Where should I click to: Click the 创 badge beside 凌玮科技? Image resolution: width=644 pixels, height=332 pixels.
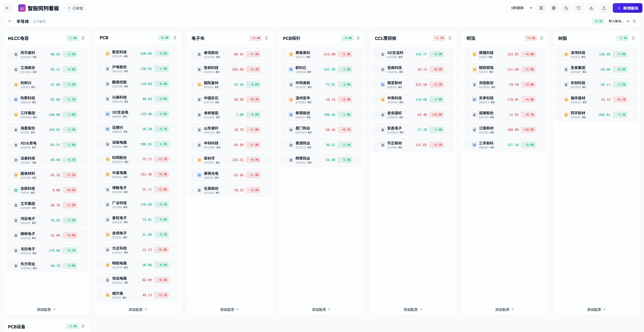[x=566, y=55]
